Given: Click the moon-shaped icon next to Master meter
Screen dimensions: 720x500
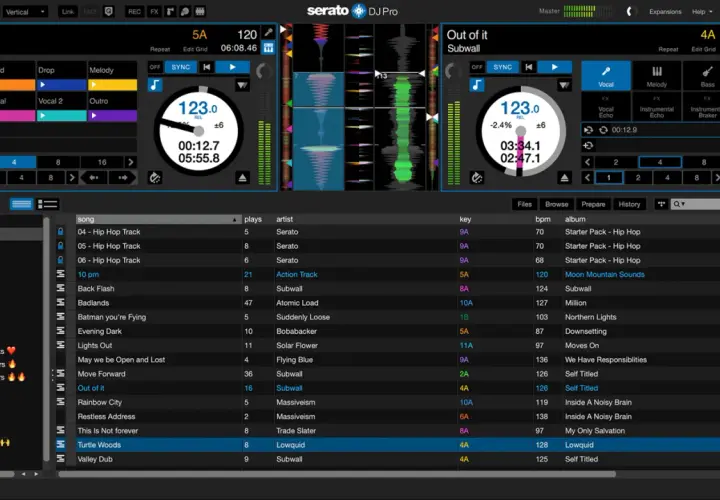Looking at the screenshot, I should 630,11.
